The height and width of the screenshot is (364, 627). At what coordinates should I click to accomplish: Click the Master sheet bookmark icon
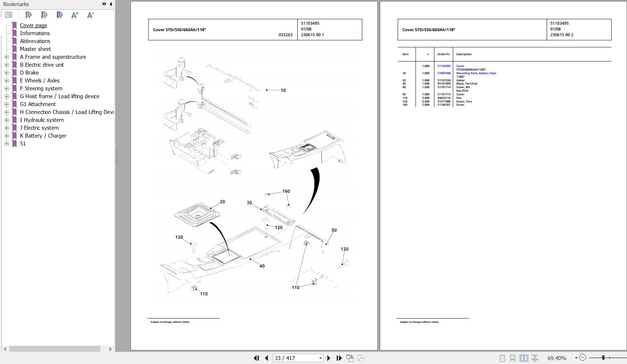coord(14,49)
